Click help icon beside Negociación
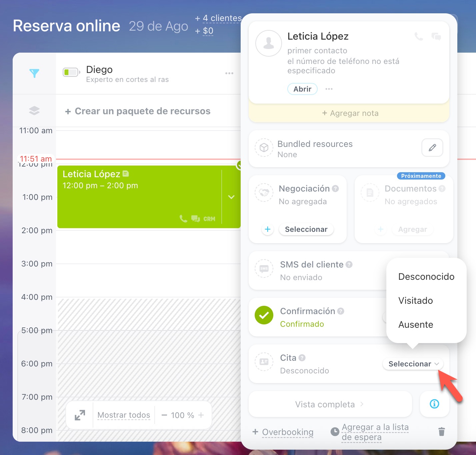Image resolution: width=476 pixels, height=455 pixels. [x=335, y=189]
